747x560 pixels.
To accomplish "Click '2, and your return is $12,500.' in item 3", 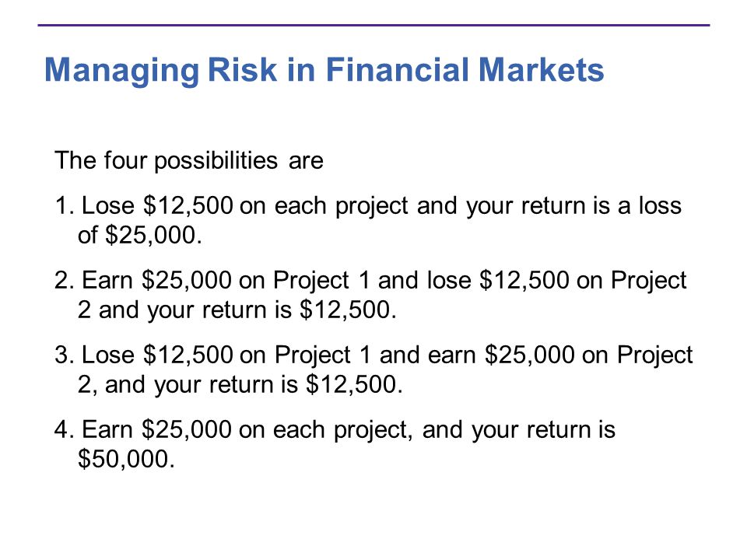I will pyautogui.click(x=240, y=385).
